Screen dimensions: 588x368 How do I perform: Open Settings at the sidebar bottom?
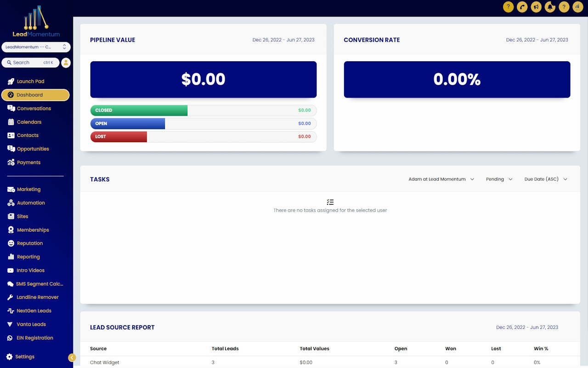coord(25,357)
